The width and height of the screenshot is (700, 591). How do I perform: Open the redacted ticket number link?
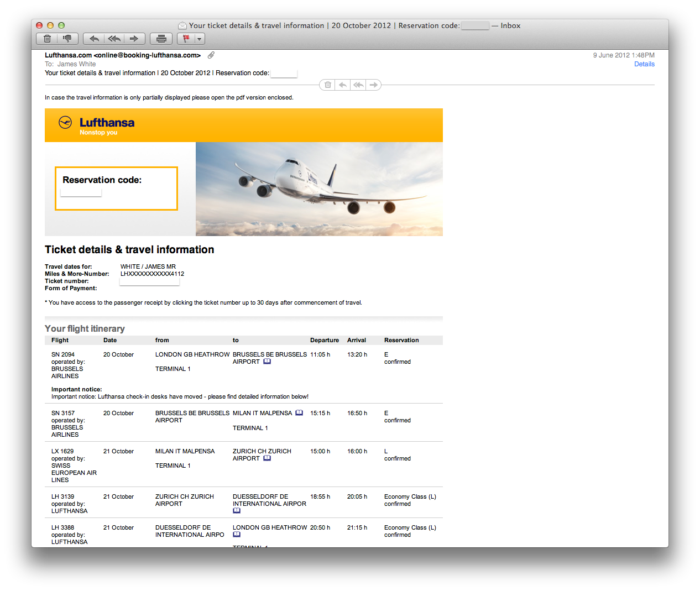(149, 281)
